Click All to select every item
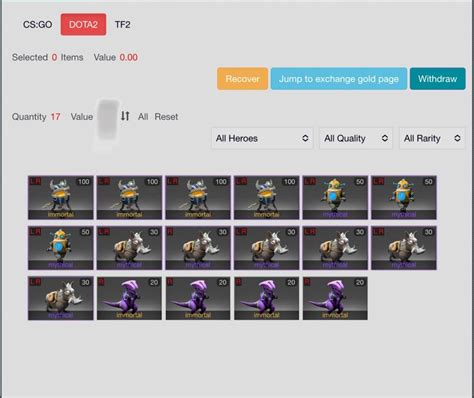Screen dimensions: 474x398 click(143, 117)
